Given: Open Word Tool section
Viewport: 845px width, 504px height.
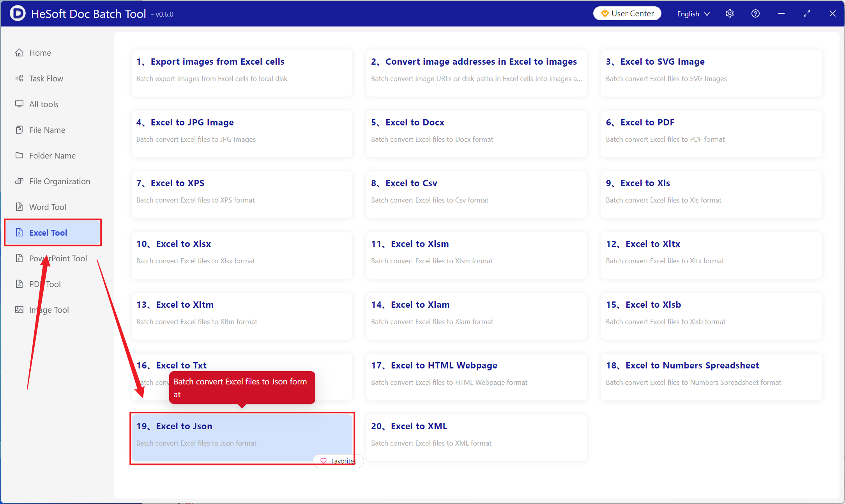Looking at the screenshot, I should (52, 207).
